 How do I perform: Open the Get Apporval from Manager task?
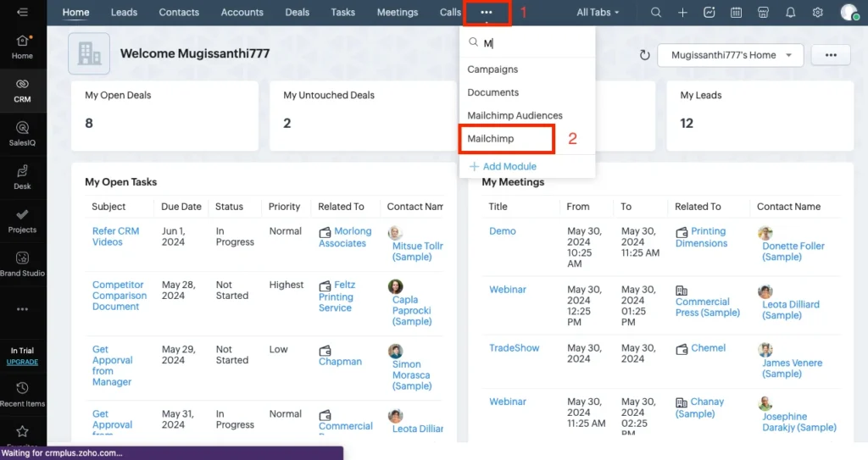pyautogui.click(x=113, y=365)
